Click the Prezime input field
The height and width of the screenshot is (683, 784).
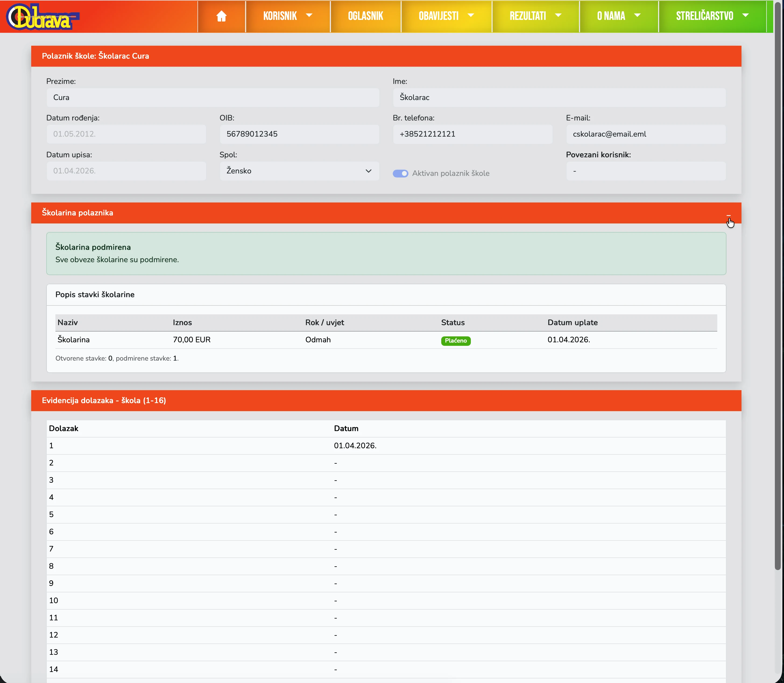[x=212, y=98]
